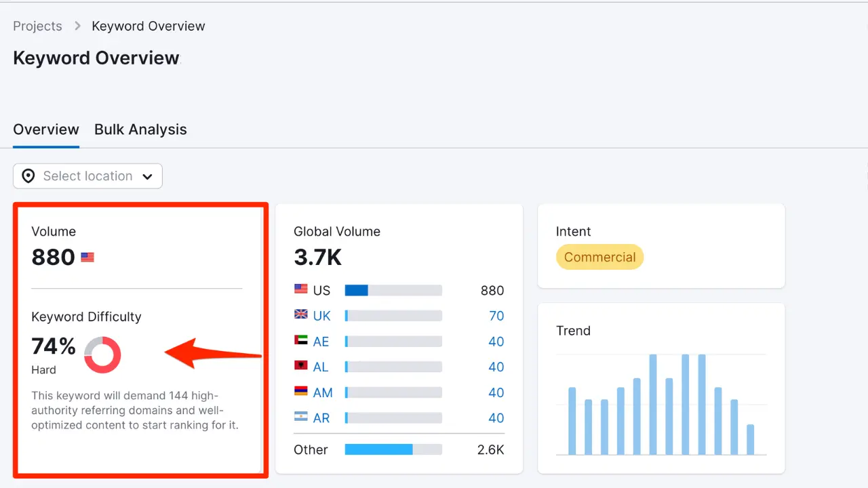Viewport: 868px width, 488px height.
Task: Click the chevron on Select location
Action: (147, 176)
